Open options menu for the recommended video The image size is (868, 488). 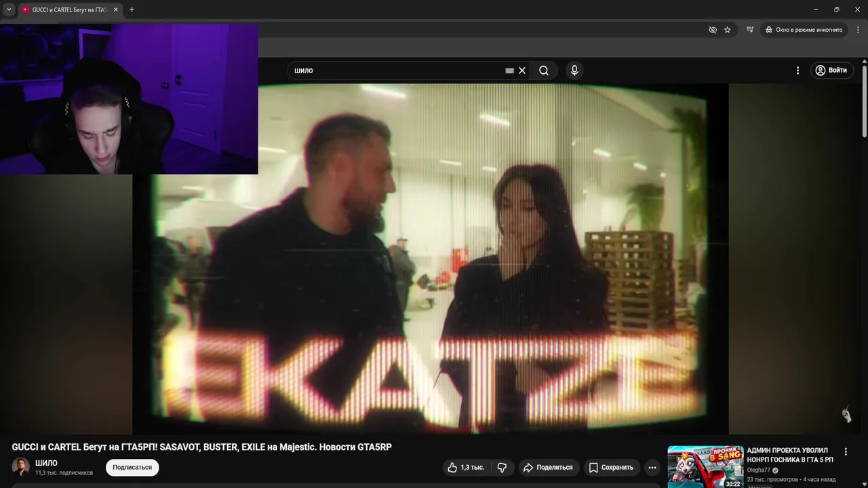point(846,451)
